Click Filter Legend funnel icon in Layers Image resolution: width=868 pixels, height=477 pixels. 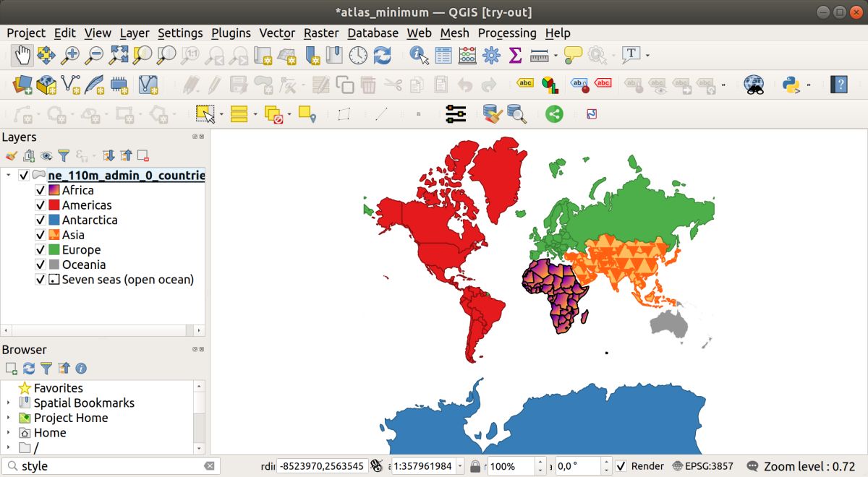point(64,155)
